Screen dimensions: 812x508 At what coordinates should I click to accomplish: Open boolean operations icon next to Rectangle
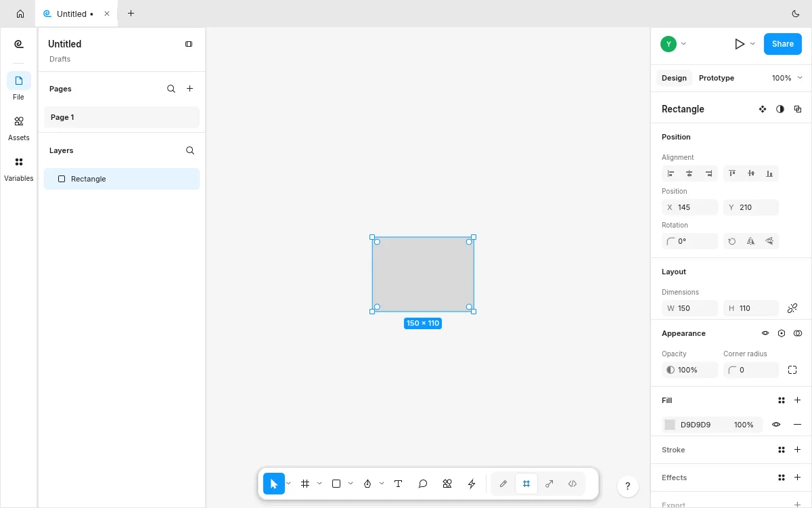click(798, 109)
